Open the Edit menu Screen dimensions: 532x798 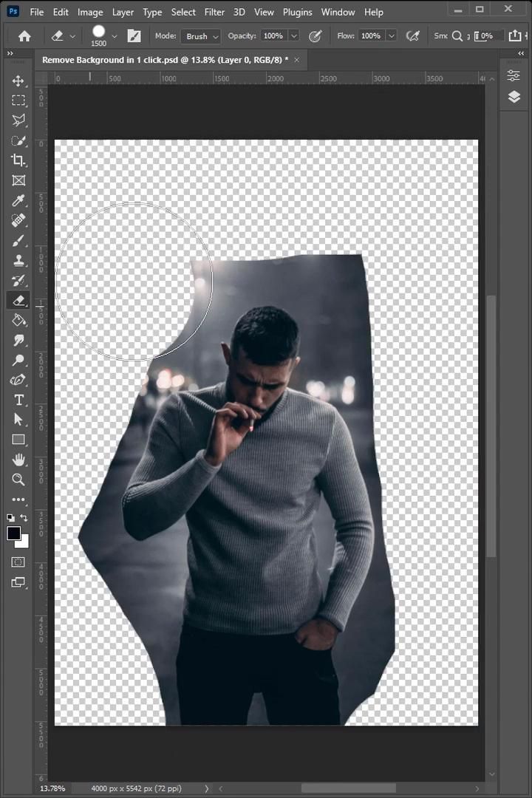pyautogui.click(x=61, y=13)
